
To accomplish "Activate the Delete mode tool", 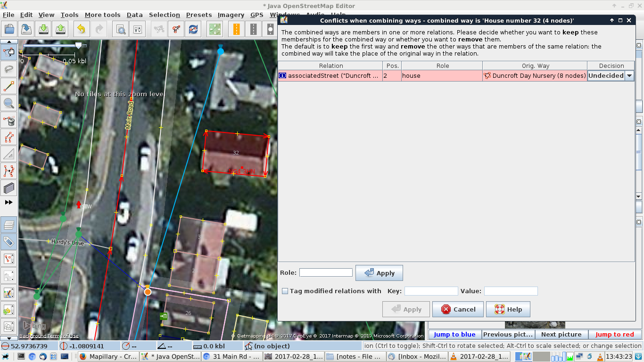I will (9, 120).
